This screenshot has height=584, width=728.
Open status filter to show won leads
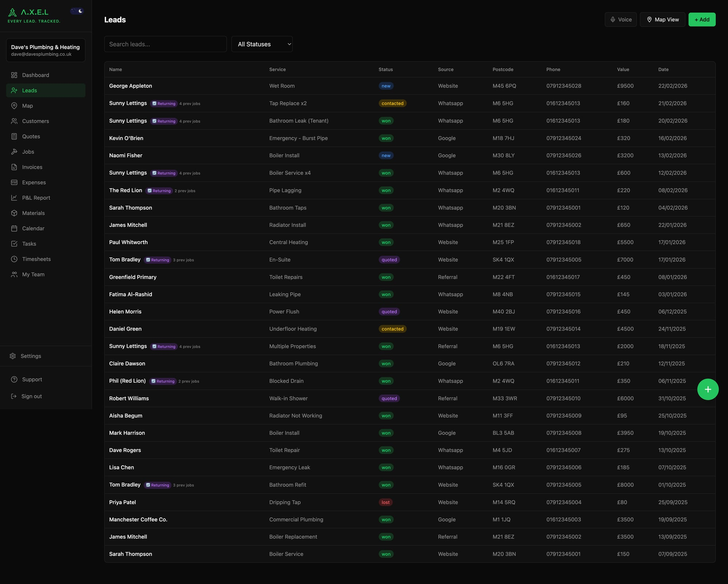[x=262, y=44]
